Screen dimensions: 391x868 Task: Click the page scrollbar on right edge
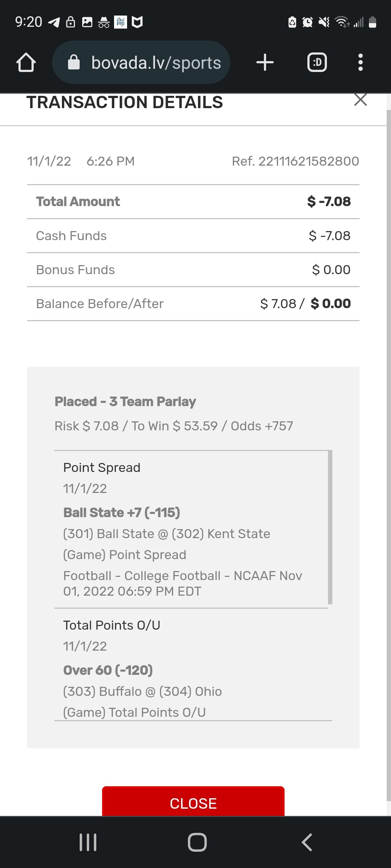click(x=388, y=456)
